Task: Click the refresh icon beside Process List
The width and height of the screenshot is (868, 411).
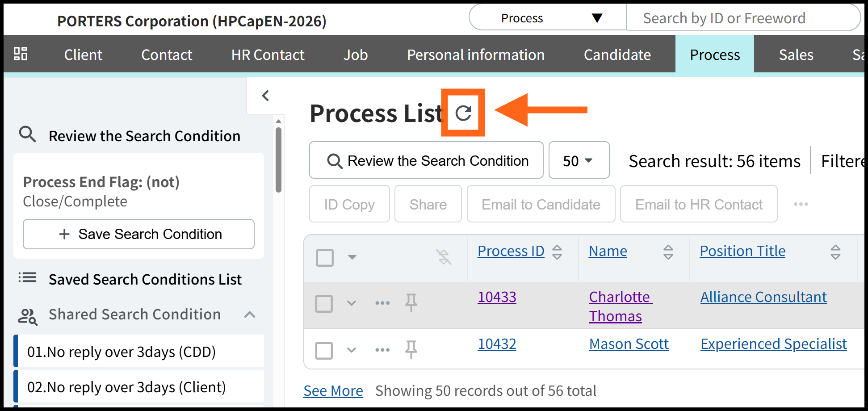Action: click(x=463, y=113)
